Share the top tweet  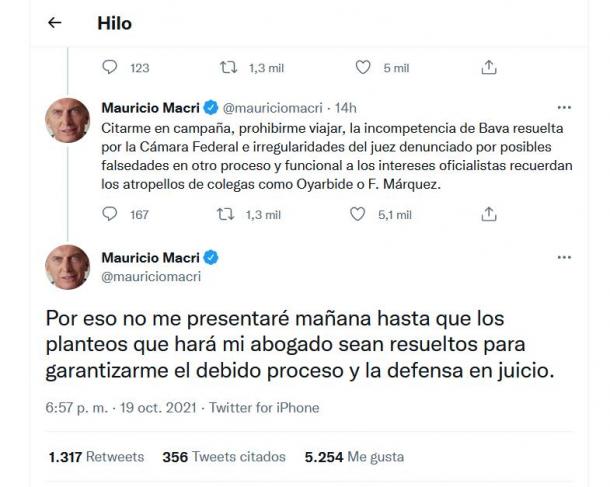pos(489,67)
